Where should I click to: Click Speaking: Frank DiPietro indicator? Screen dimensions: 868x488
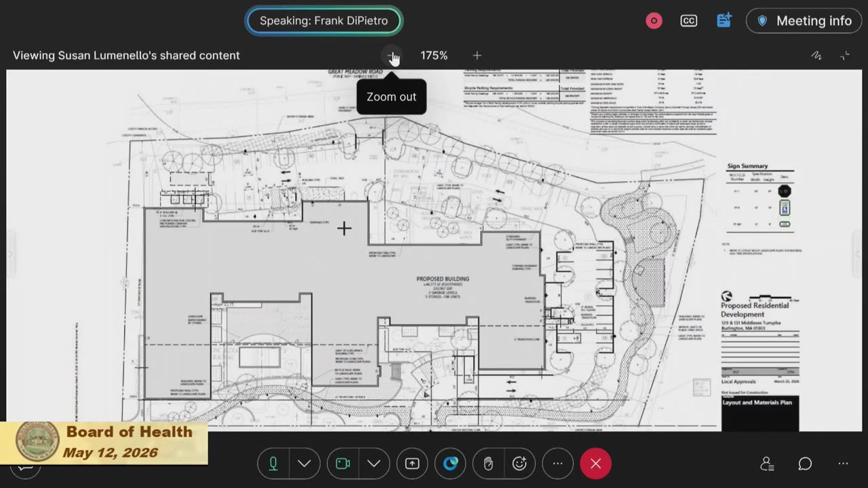(324, 20)
